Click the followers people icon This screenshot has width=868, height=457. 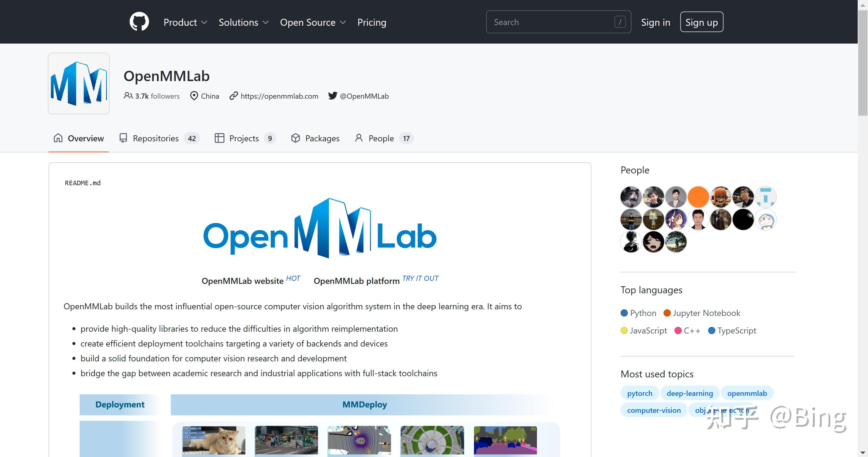click(128, 96)
